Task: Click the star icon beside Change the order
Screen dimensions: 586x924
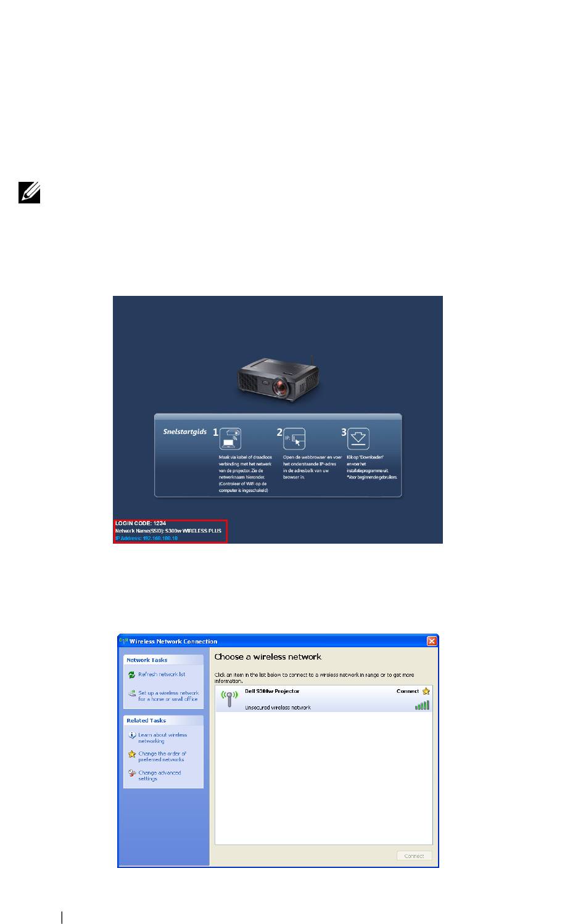Action: [x=131, y=754]
